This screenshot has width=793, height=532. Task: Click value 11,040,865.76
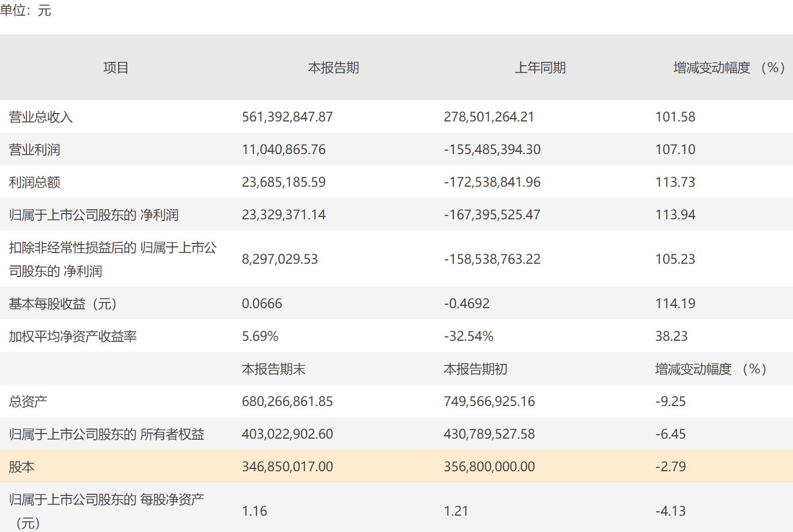pyautogui.click(x=283, y=150)
